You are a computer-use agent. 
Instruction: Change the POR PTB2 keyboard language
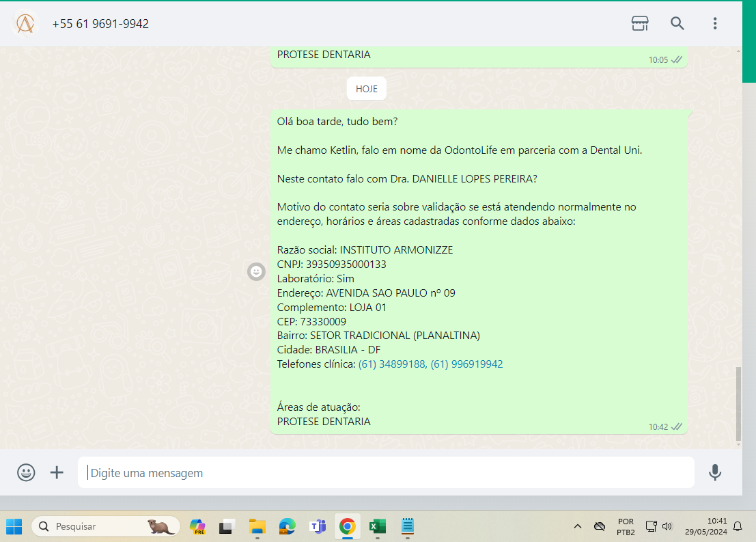click(x=626, y=526)
